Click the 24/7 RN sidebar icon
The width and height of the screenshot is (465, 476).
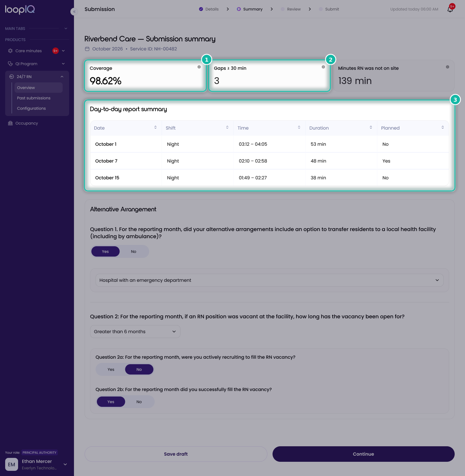pyautogui.click(x=12, y=77)
